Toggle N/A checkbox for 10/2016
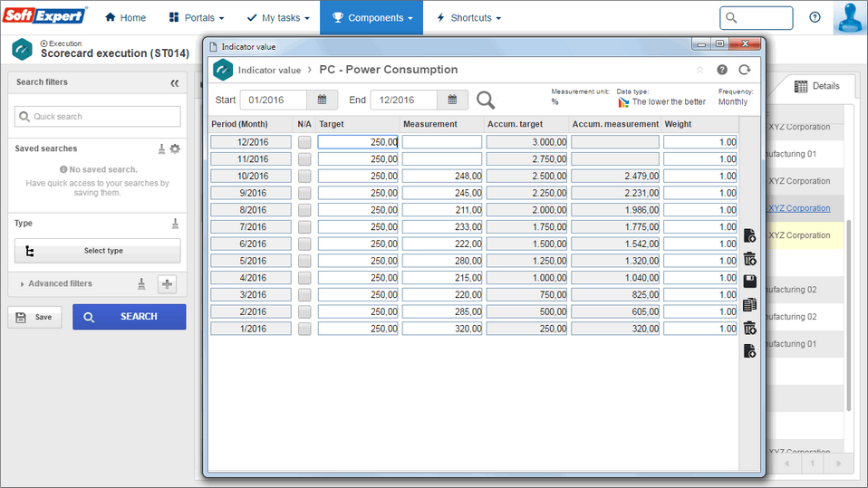Viewport: 868px width, 488px height. coord(304,177)
